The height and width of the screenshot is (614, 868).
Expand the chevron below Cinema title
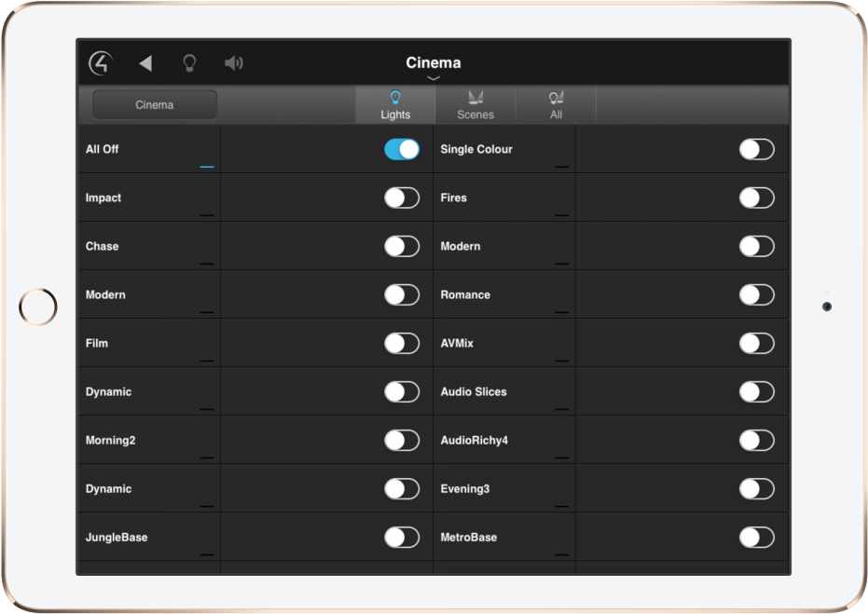tap(434, 79)
